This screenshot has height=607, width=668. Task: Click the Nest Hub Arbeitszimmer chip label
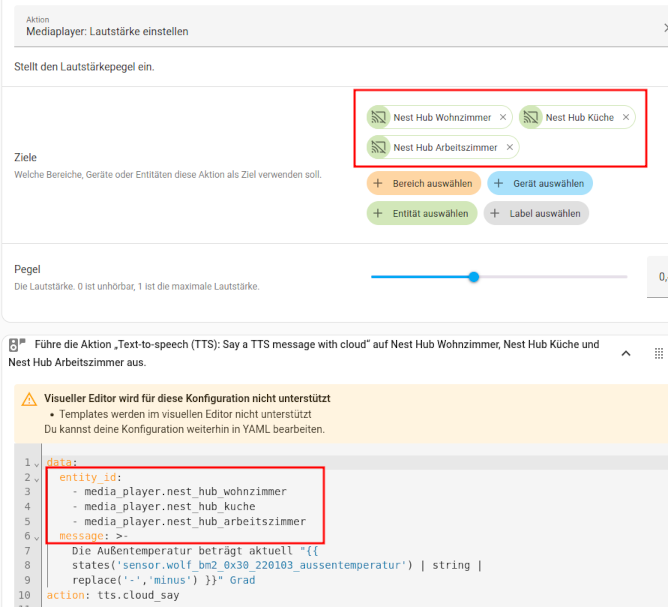coord(445,147)
